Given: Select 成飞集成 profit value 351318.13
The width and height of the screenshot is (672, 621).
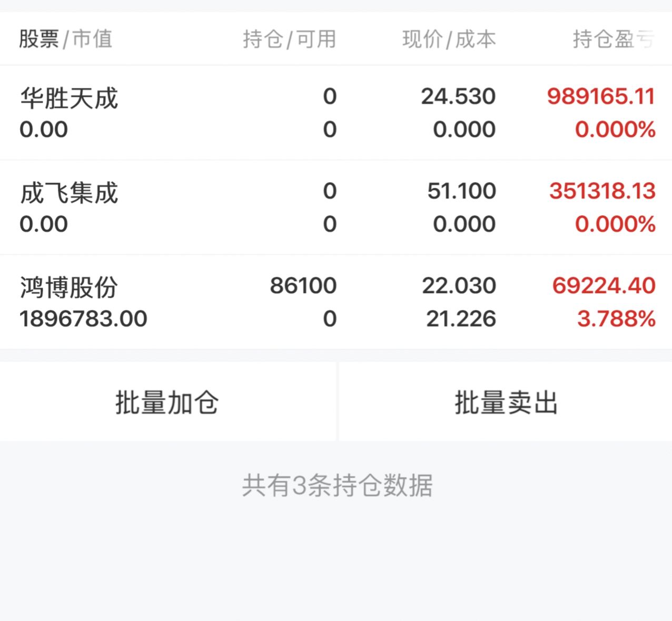Looking at the screenshot, I should tap(602, 191).
